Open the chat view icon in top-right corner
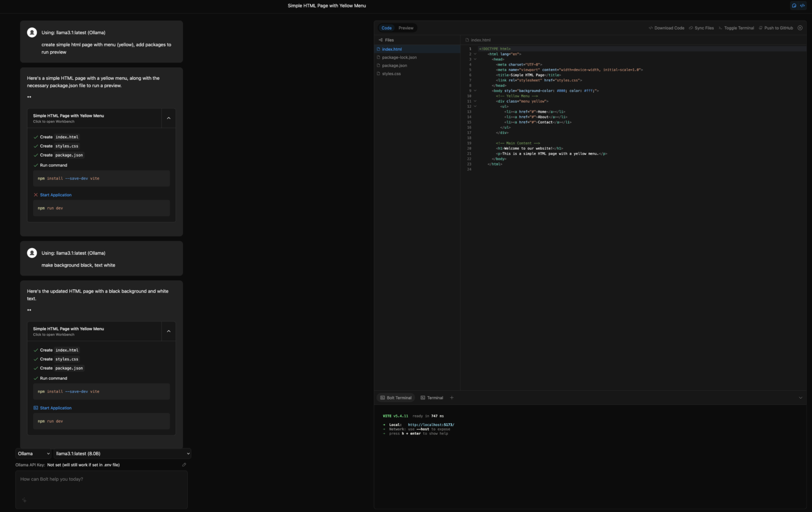Image resolution: width=812 pixels, height=512 pixels. click(794, 5)
